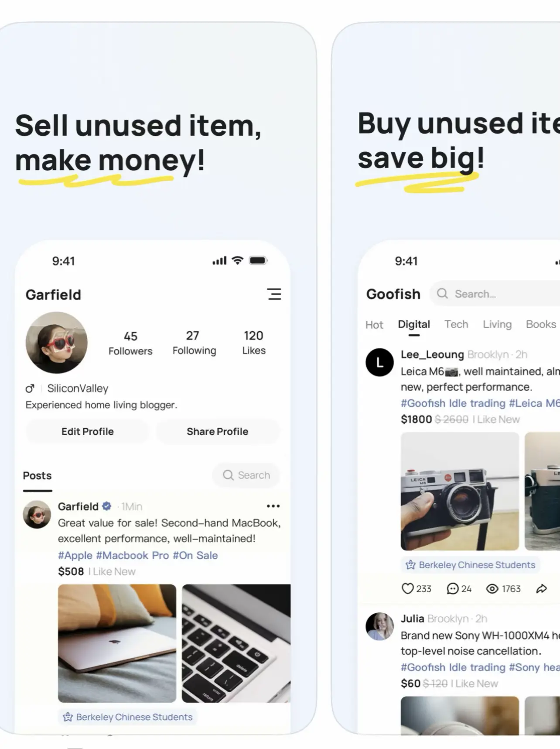560x749 pixels.
Task: Like Lee_Leoung's post with heart icon
Action: (x=407, y=588)
